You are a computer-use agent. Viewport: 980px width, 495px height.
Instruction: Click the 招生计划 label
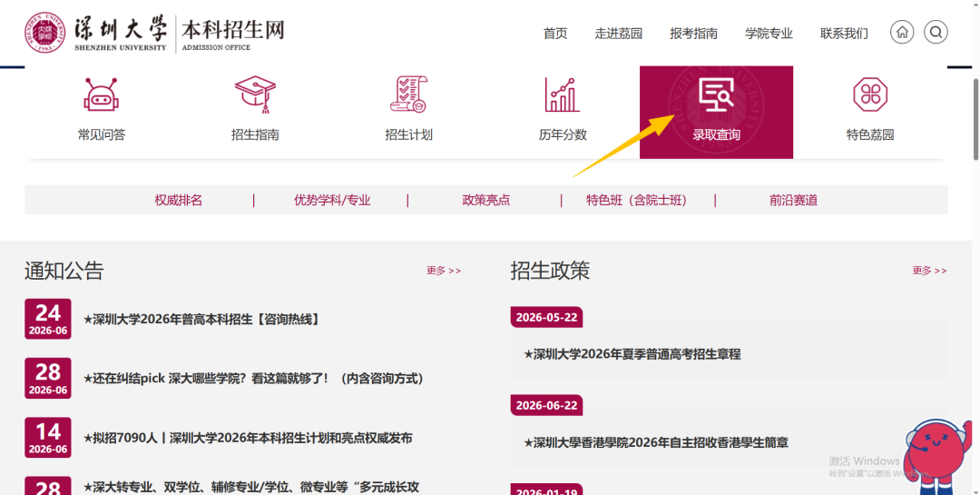point(408,134)
